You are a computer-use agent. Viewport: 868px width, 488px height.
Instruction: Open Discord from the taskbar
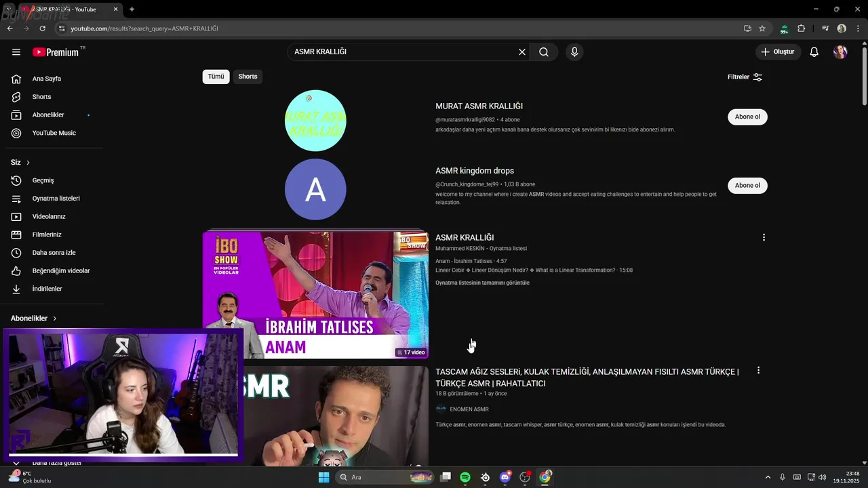coord(505,477)
